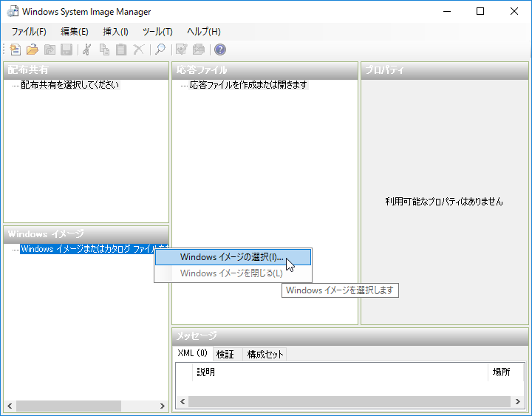Click the 配布共有 pane header
This screenshot has height=416, width=532.
(86, 71)
